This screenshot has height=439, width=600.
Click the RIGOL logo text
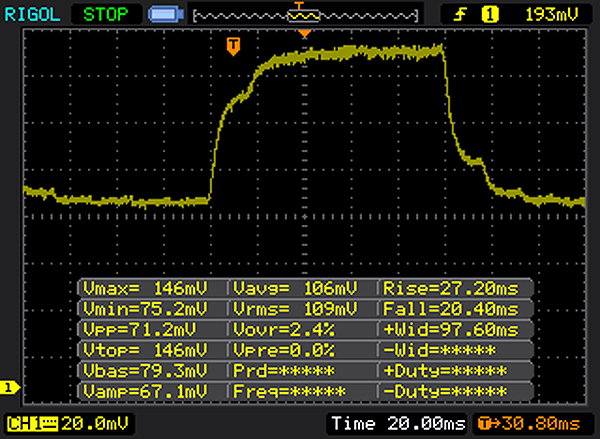32,15
